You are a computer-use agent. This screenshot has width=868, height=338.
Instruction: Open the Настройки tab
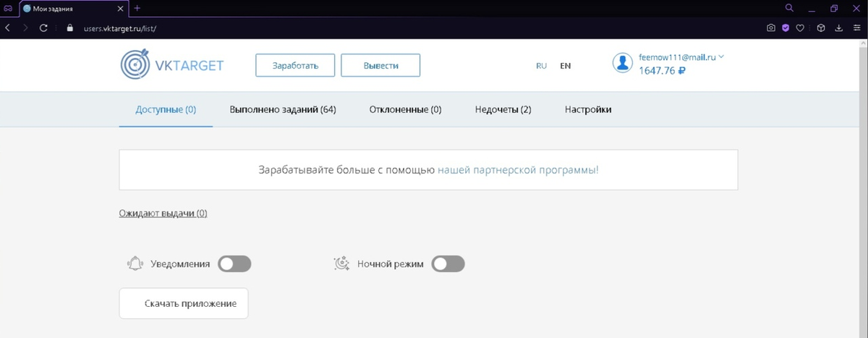tap(588, 110)
